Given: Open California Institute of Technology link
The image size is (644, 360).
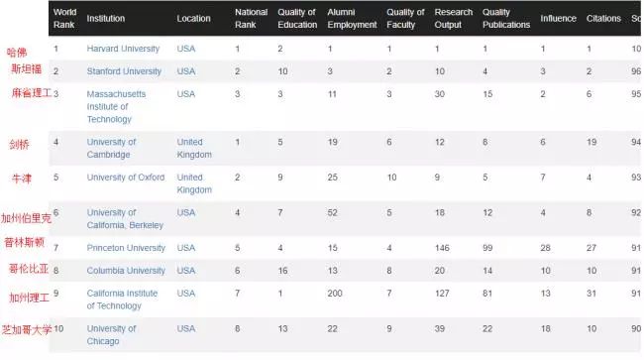Looking at the screenshot, I should [122, 300].
